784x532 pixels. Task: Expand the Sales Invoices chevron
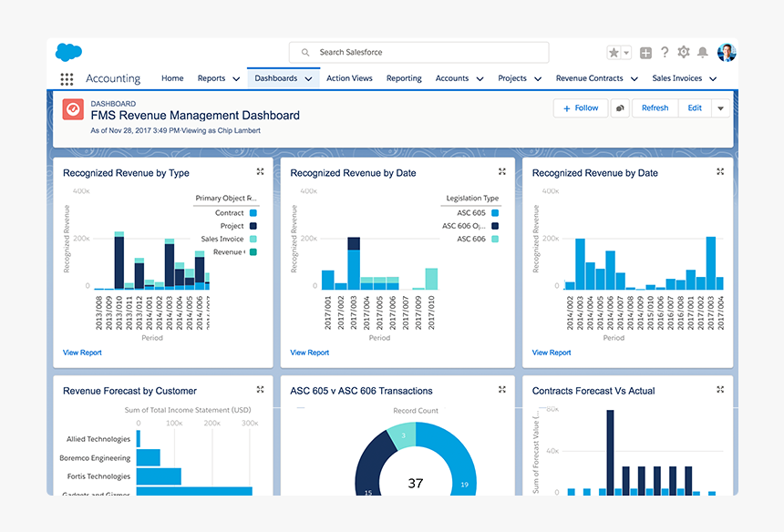pos(714,79)
